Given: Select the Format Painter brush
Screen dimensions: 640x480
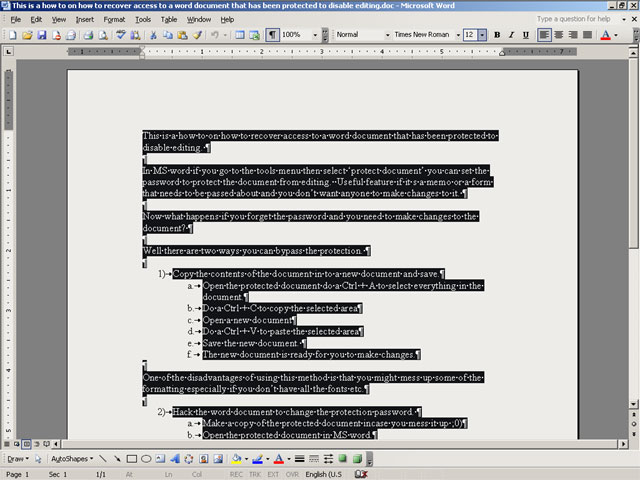Looking at the screenshot, I should click(197, 35).
